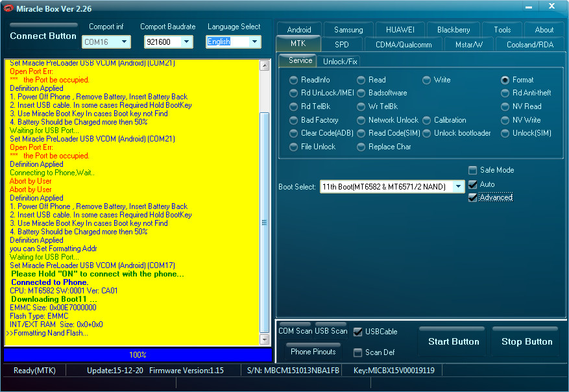This screenshot has height=392, width=569.
Task: Choose the Bad Factory option
Action: click(314, 120)
